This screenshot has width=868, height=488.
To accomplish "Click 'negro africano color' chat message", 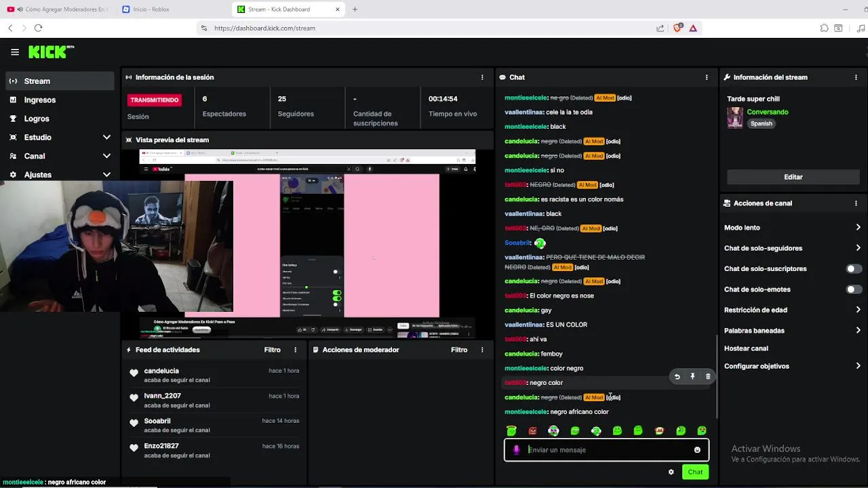I will pos(579,412).
